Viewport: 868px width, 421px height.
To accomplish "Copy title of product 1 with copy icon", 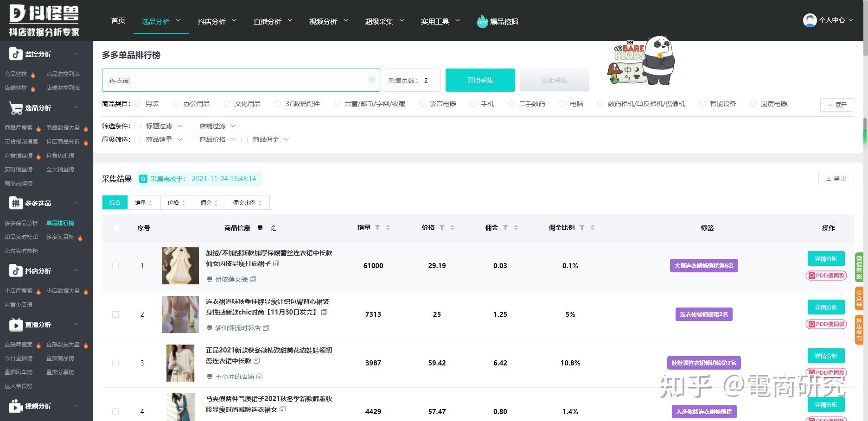I will 276,264.
